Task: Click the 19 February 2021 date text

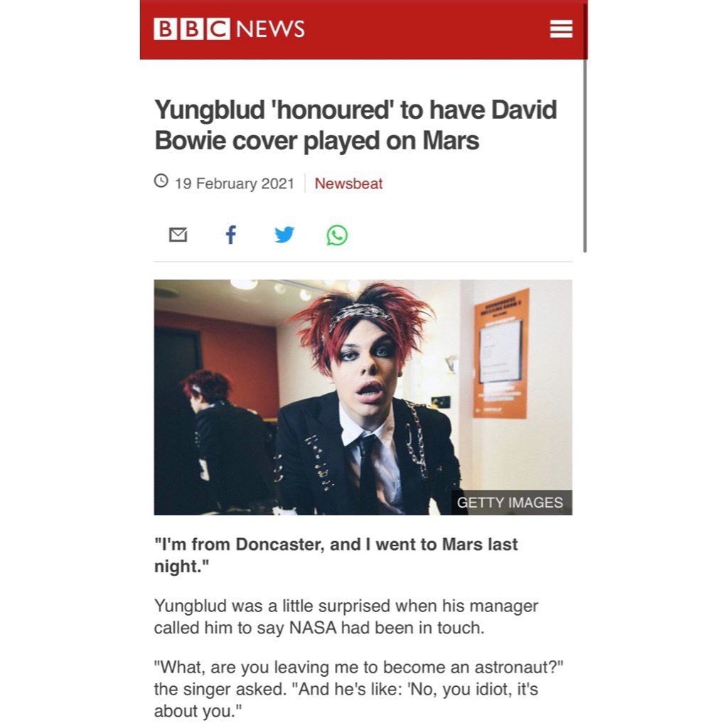Action: click(x=235, y=183)
